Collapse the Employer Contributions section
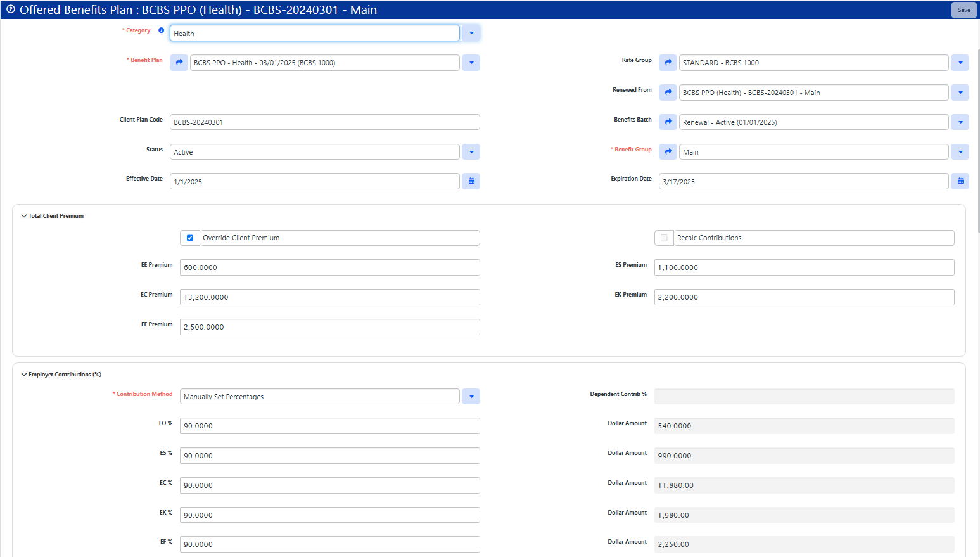980x557 pixels. pos(23,374)
